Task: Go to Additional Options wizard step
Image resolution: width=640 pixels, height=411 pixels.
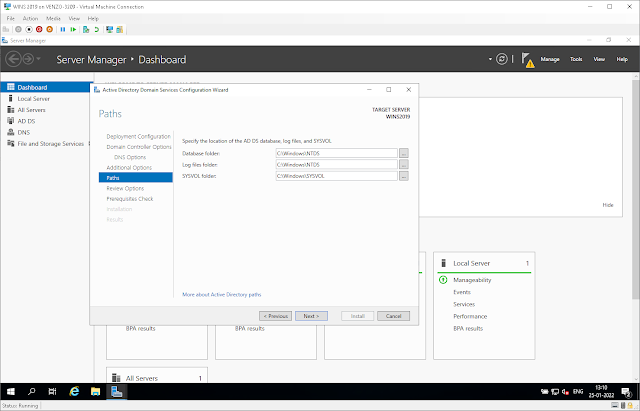Action: coord(129,168)
